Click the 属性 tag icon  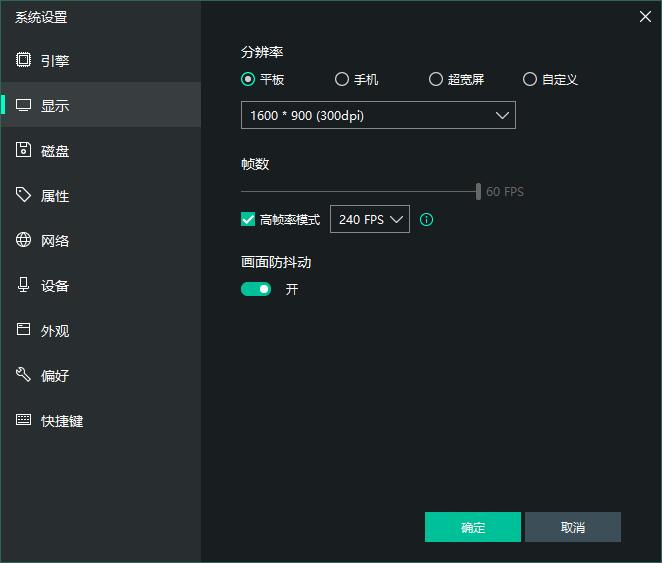pos(23,195)
